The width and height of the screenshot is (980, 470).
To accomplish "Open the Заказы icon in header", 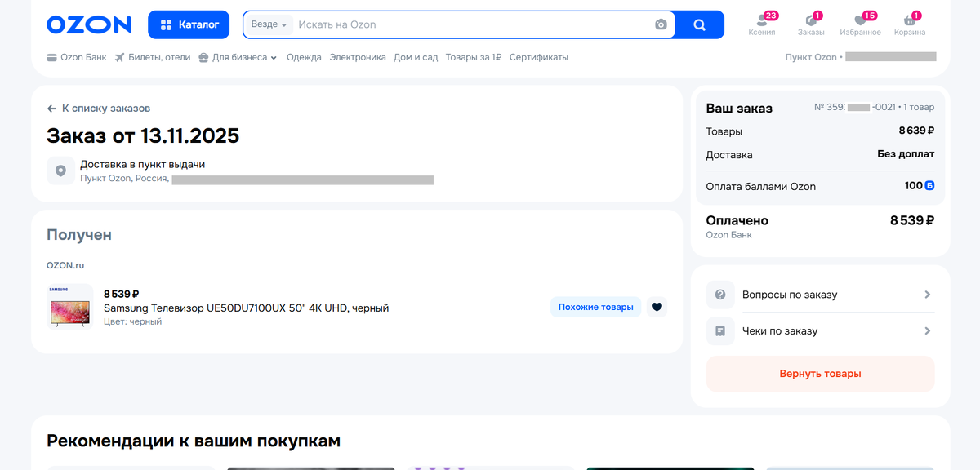I will [x=811, y=24].
